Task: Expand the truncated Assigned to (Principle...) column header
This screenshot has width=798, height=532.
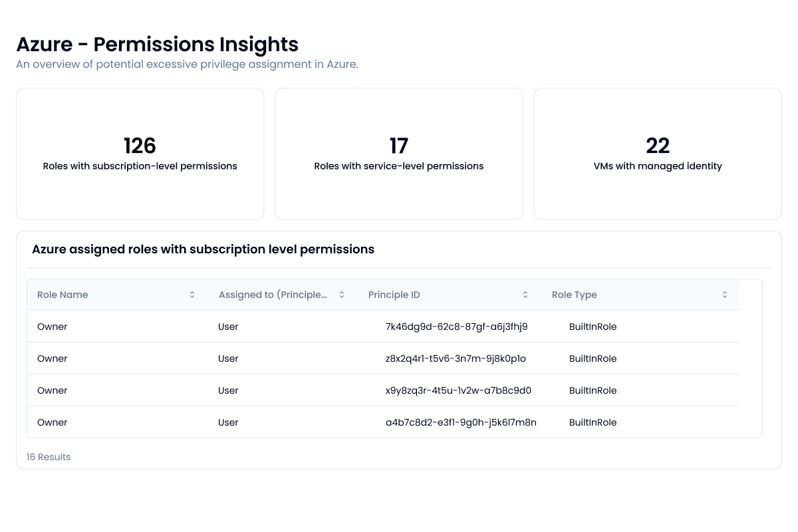Action: (x=272, y=294)
